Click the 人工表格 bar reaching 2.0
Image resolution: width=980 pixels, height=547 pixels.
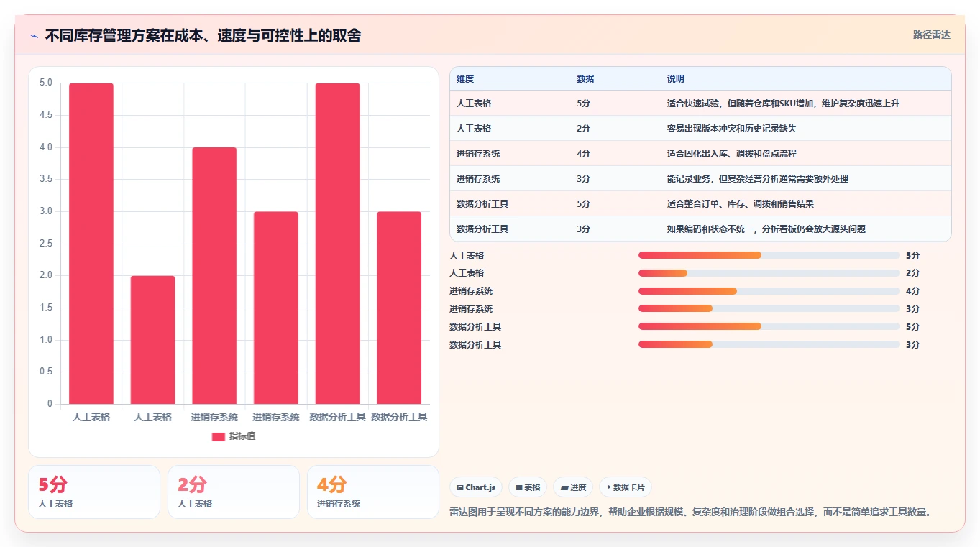click(x=152, y=340)
